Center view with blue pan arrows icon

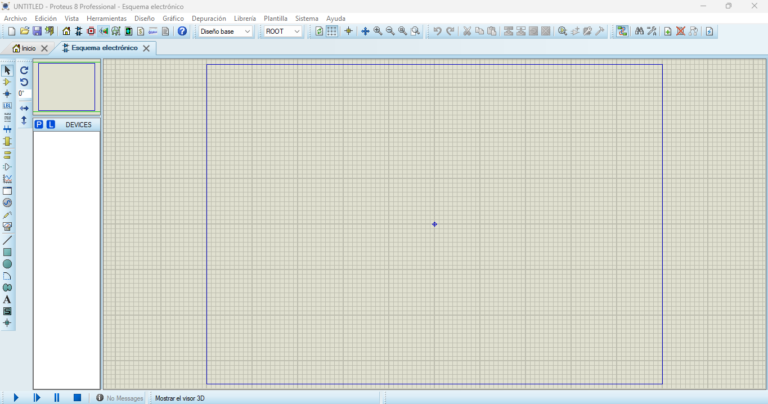(365, 31)
